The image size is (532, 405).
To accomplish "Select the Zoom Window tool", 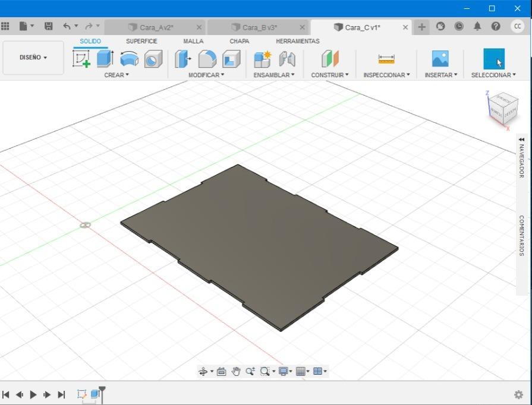I will pos(265,371).
